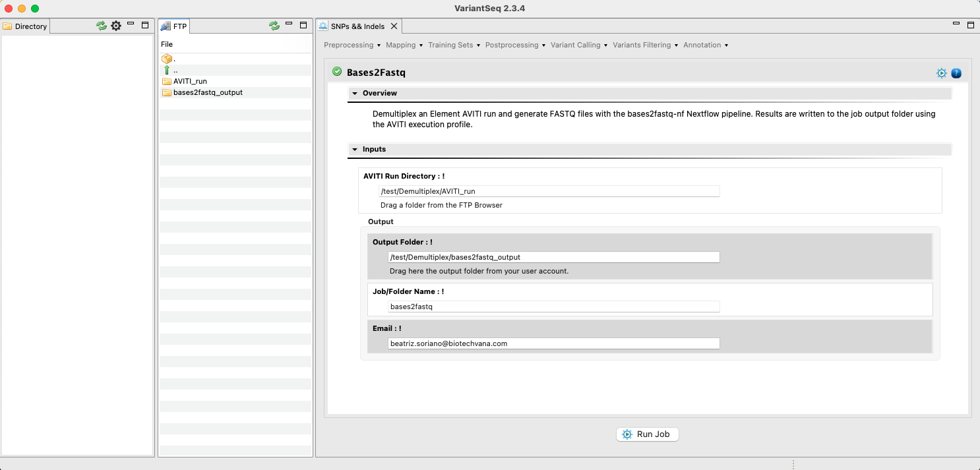Open the Annotation dropdown menu
The height and width of the screenshot is (470, 980).
706,45
